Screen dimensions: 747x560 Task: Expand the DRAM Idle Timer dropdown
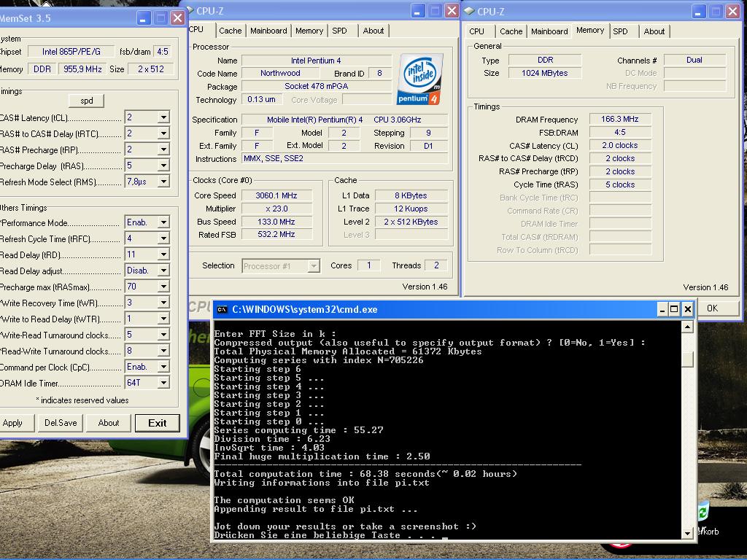[163, 383]
